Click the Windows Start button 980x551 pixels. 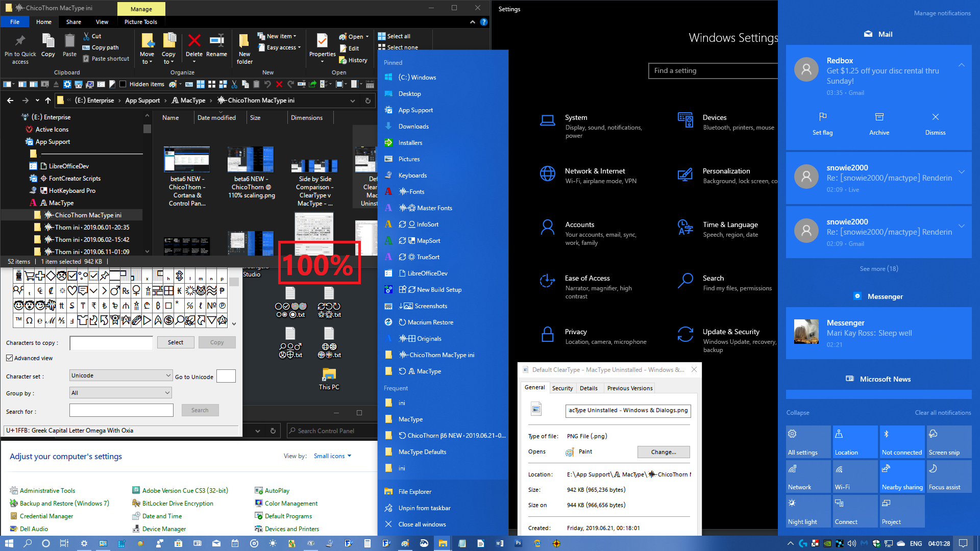pyautogui.click(x=9, y=543)
